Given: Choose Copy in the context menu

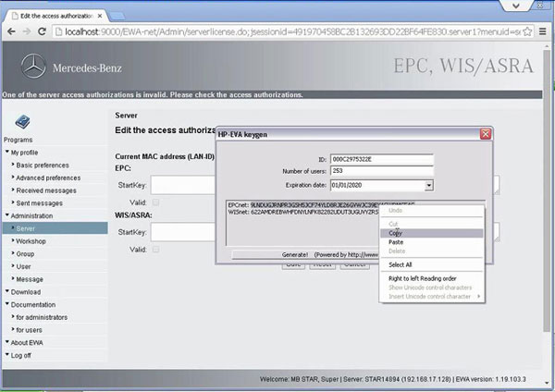Looking at the screenshot, I should (x=431, y=233).
